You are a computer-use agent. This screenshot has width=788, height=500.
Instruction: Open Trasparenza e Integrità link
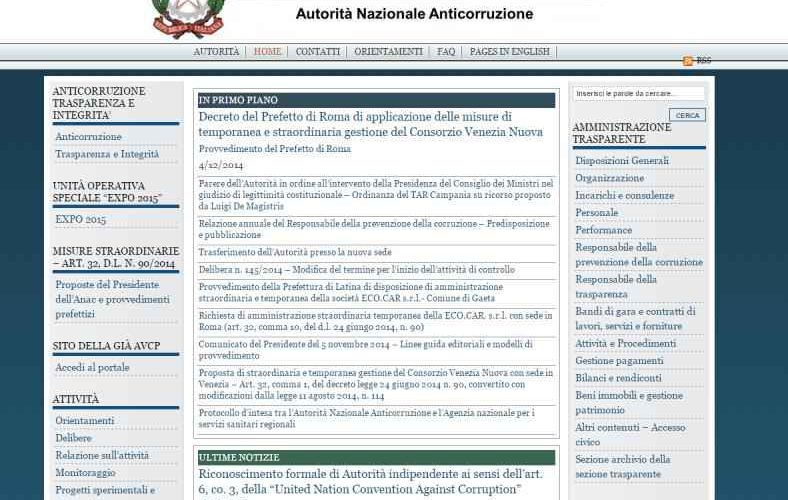pos(107,154)
